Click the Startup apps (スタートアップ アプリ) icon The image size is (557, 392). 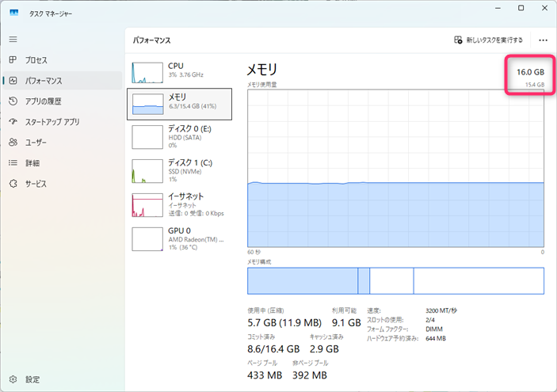[x=13, y=122]
